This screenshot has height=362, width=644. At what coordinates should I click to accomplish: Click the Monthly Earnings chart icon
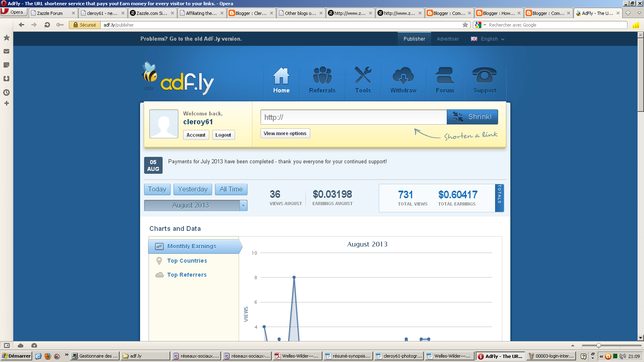click(x=159, y=247)
